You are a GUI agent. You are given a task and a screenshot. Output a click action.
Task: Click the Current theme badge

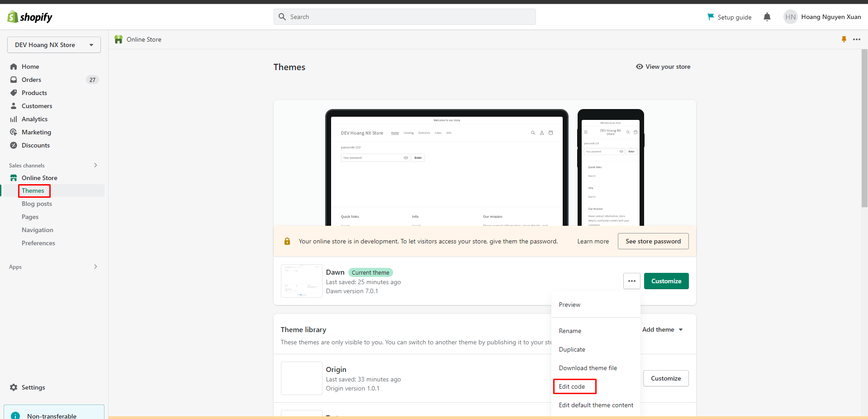coord(370,272)
